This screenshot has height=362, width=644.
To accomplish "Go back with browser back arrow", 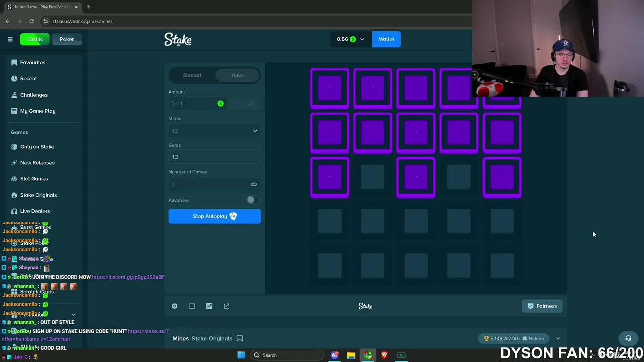I will tap(8, 21).
